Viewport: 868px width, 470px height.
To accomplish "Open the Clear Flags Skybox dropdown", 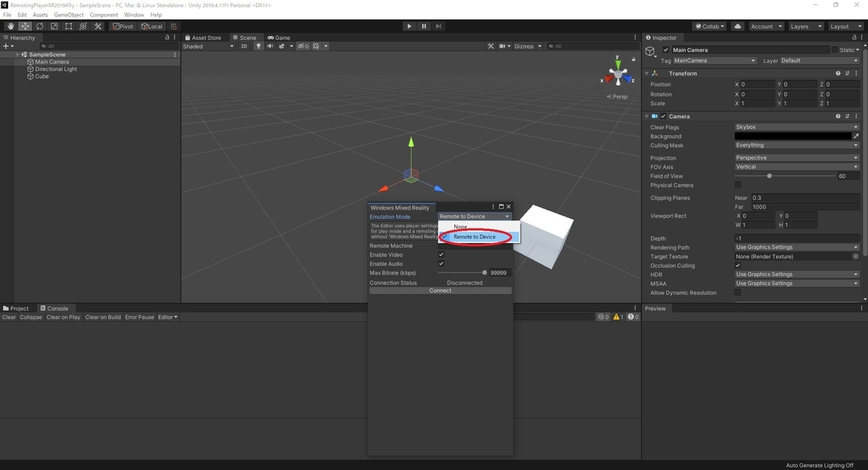I will pos(797,127).
